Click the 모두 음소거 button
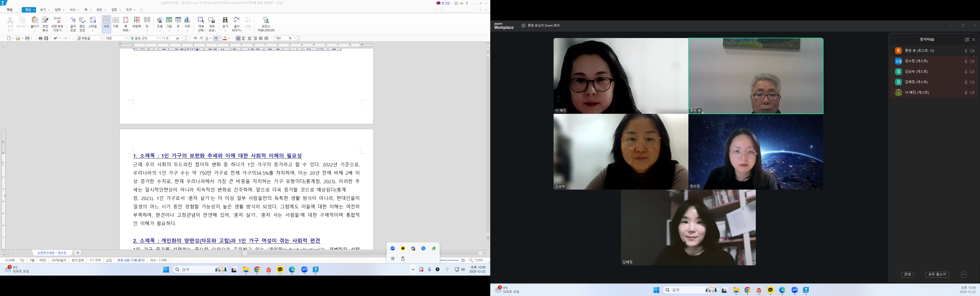Image resolution: width=980 pixels, height=296 pixels. tap(937, 274)
